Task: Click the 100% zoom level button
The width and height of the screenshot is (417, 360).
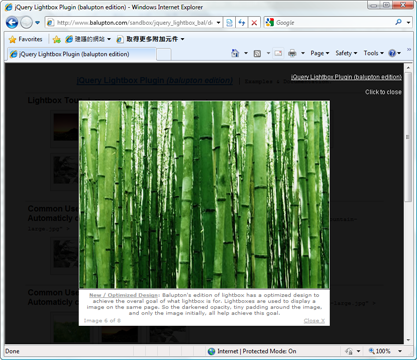Action: coord(380,351)
